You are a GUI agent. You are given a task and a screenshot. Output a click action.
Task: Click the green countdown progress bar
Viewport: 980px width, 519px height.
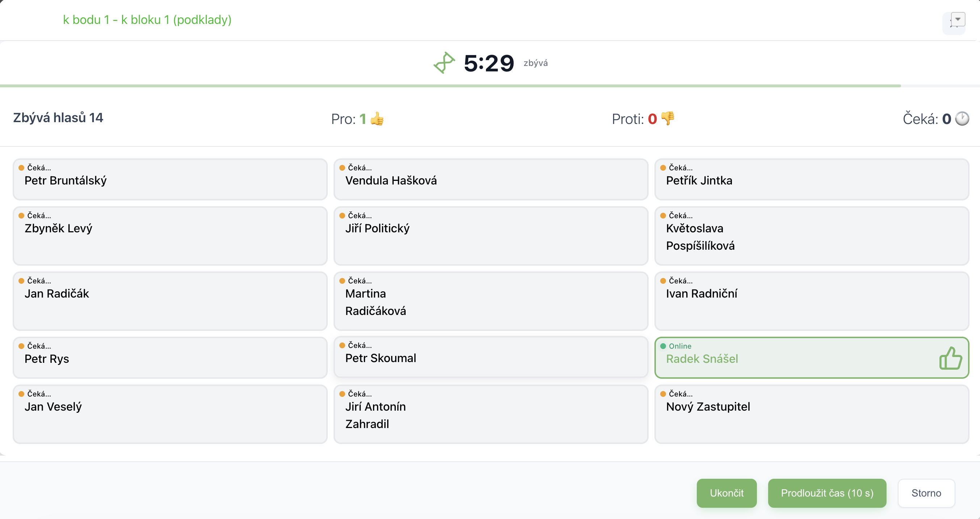pos(451,86)
